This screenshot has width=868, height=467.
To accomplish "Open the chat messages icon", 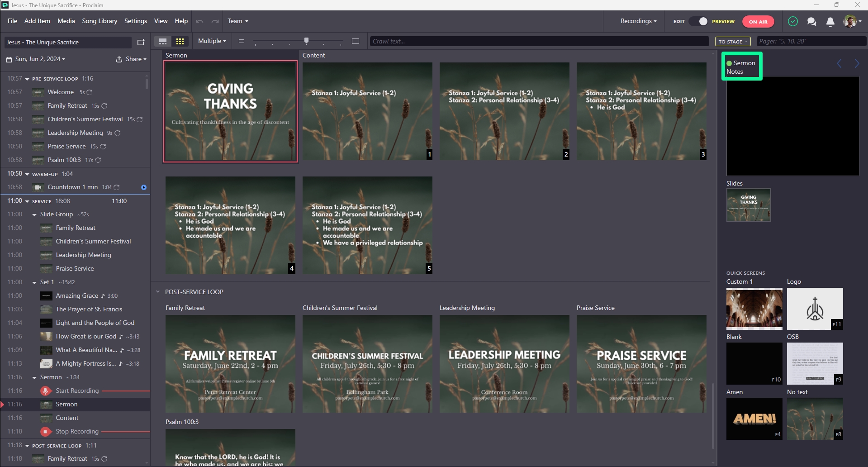I will coord(811,21).
